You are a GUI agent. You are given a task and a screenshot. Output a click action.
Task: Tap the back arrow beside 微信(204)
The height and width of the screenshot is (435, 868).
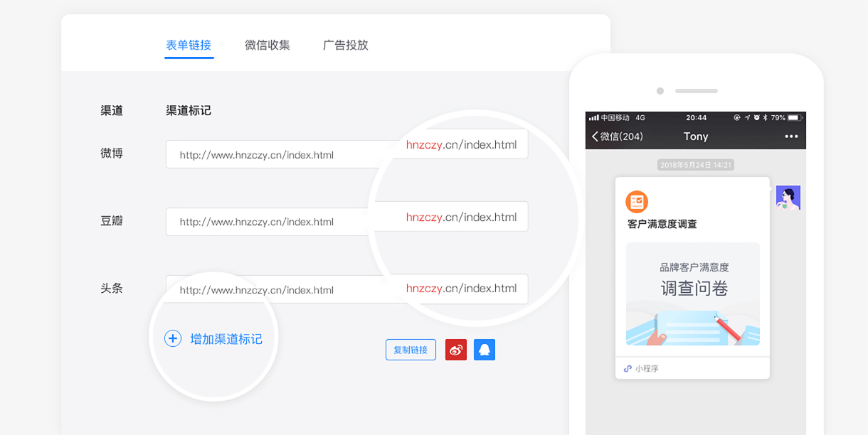595,136
